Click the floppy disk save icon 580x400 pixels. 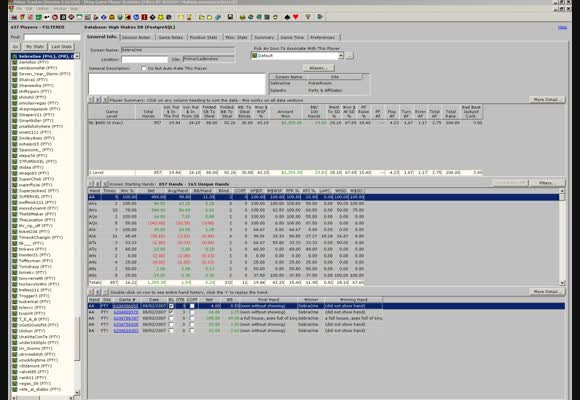pyautogui.click(x=230, y=17)
